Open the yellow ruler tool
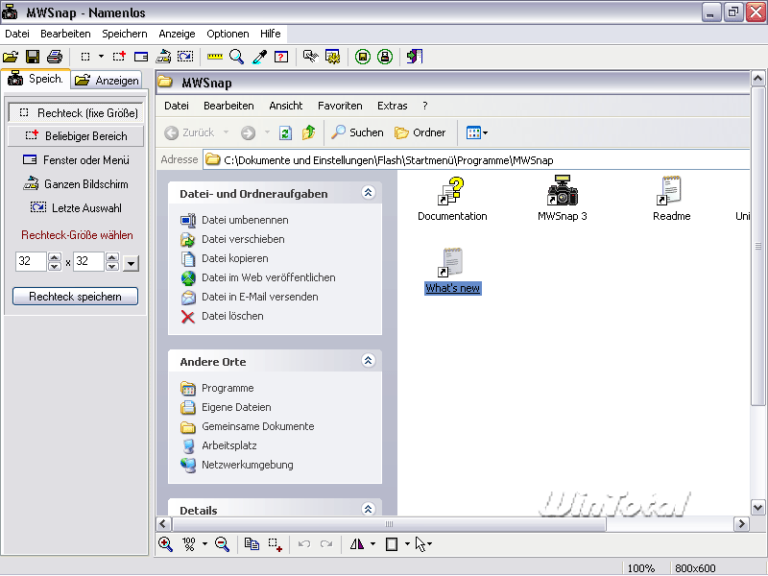Screen dimensions: 768x576 215,57
